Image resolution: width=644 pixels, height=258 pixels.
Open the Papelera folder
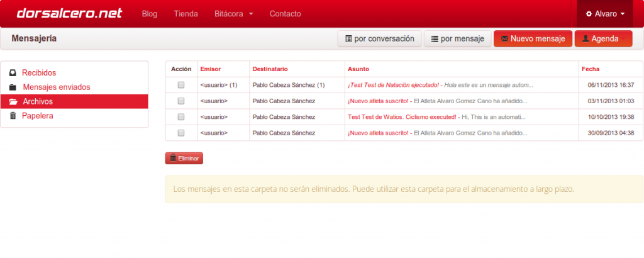coord(37,116)
